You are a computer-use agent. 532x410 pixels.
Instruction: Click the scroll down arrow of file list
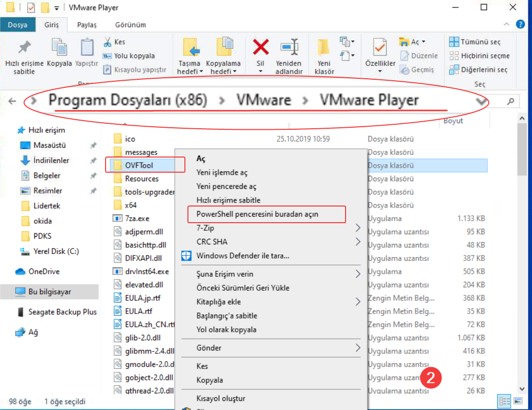pos(522,389)
